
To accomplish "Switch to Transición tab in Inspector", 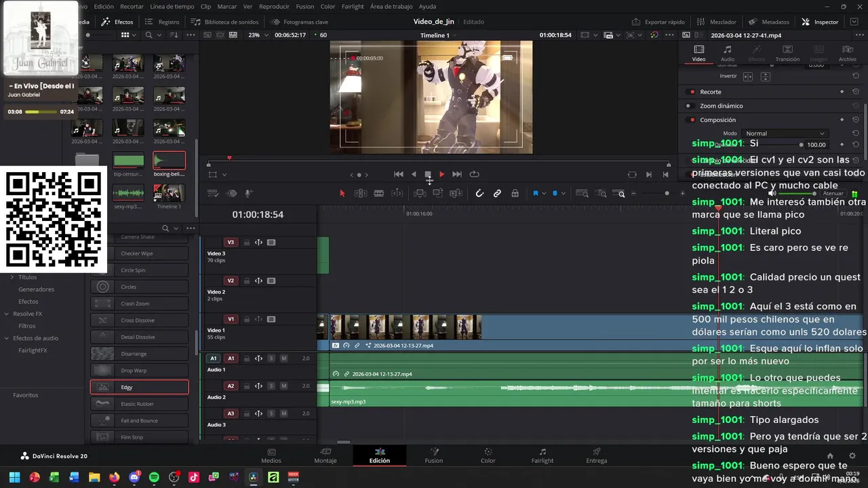I will coord(787,54).
